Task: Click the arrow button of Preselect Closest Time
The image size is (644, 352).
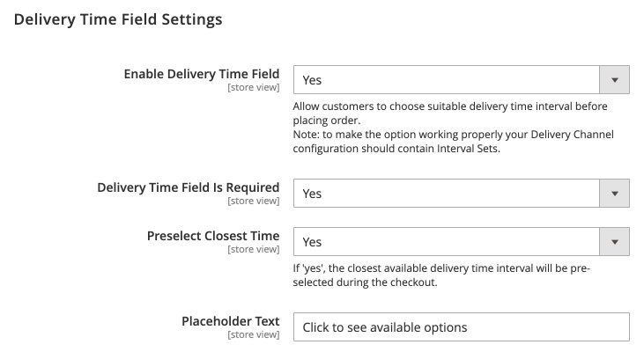Action: click(614, 242)
